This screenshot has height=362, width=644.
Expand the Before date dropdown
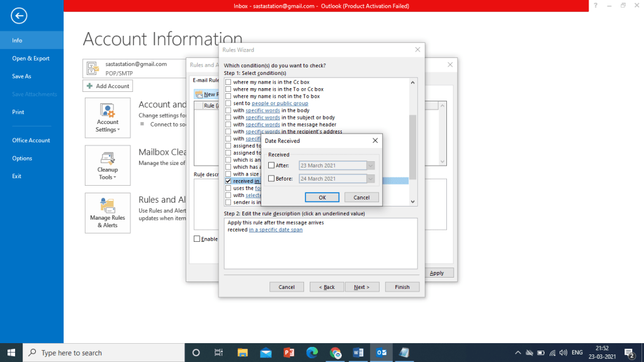tap(371, 179)
